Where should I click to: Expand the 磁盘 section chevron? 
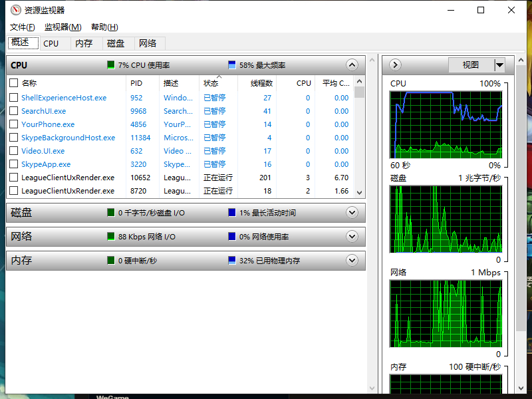[x=352, y=213]
